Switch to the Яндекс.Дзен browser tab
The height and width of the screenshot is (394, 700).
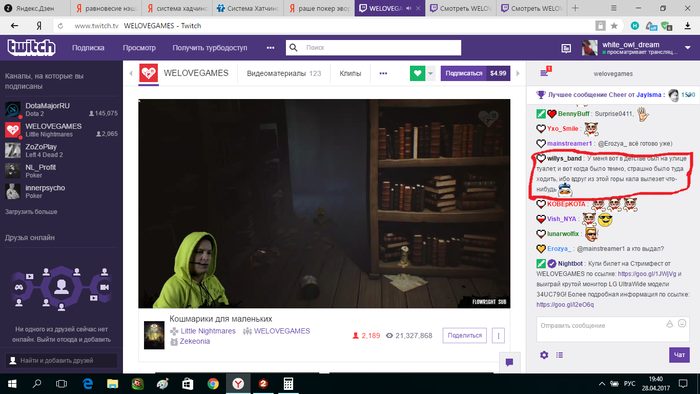pyautogui.click(x=35, y=8)
